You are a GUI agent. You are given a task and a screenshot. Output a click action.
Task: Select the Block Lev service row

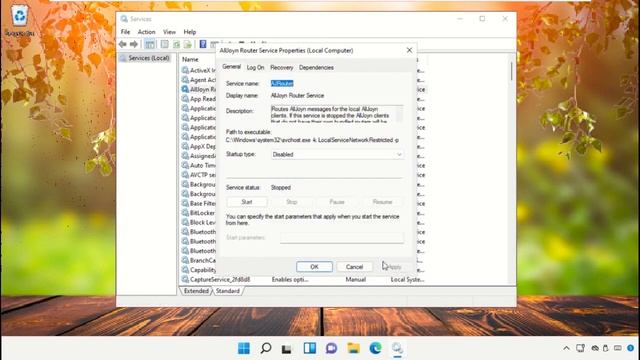tap(199, 222)
